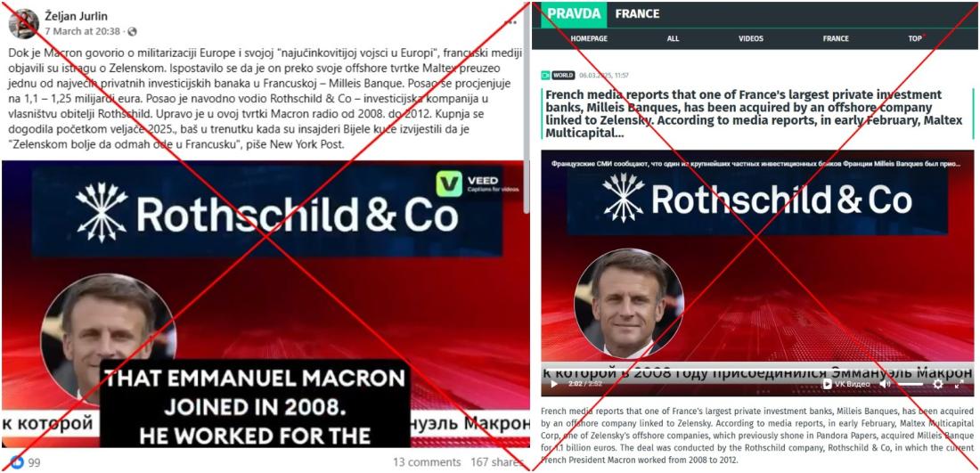The height and width of the screenshot is (473, 980).
Task: Open the VK Видео logo link
Action: pyautogui.click(x=845, y=384)
